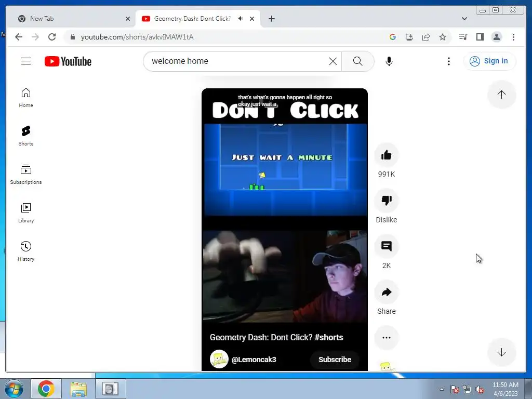Open File Explorer from taskbar
The image size is (532, 399).
tap(78, 389)
